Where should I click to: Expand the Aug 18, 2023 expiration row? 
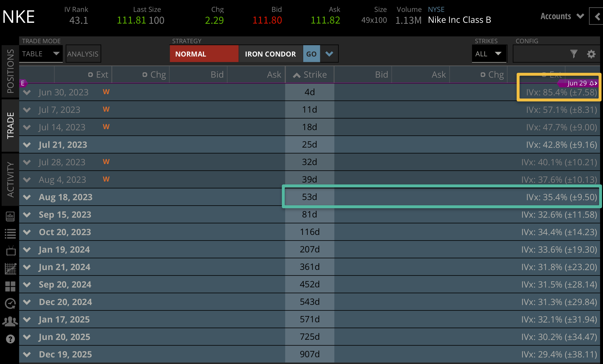point(27,197)
